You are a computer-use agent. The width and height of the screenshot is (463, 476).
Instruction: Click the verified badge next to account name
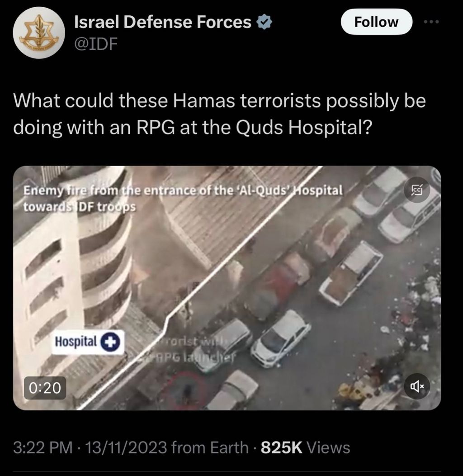click(x=264, y=22)
